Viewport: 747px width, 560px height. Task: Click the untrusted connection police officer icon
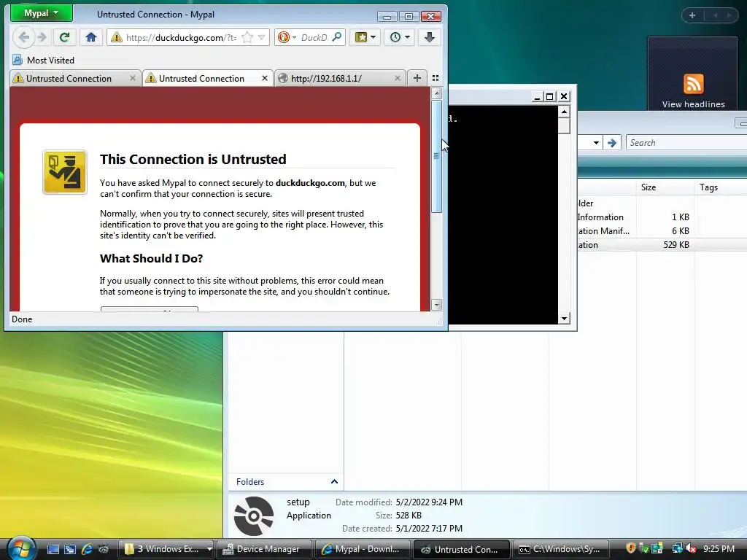[x=65, y=172]
